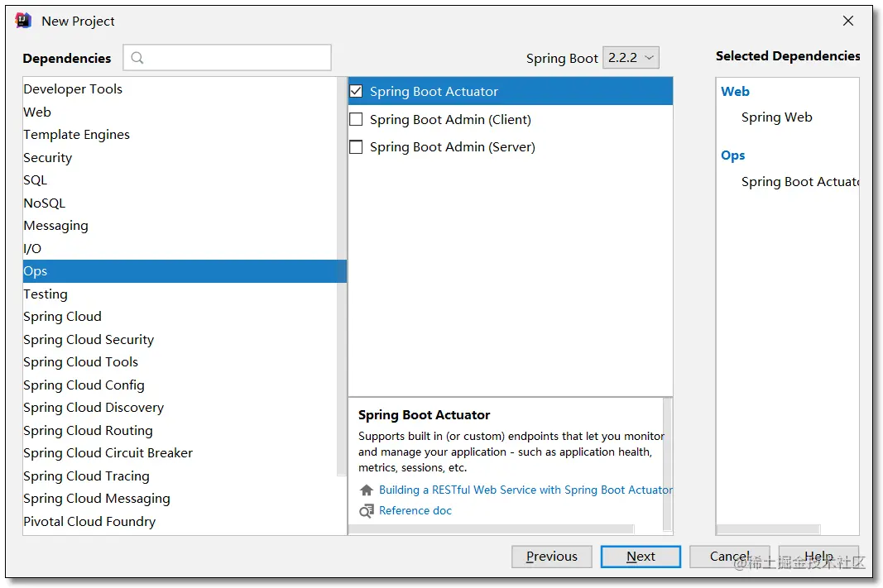Close the New Project dialog
This screenshot has height=588, width=883.
click(848, 21)
